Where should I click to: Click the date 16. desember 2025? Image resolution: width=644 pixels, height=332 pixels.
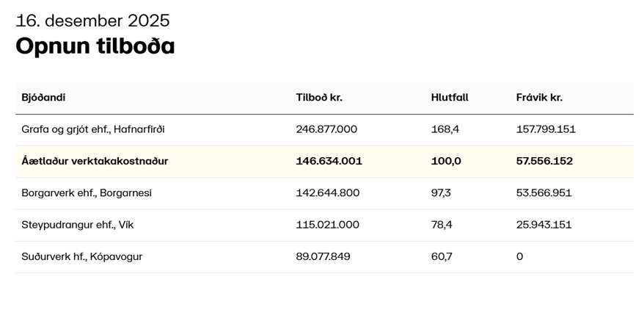click(x=92, y=21)
